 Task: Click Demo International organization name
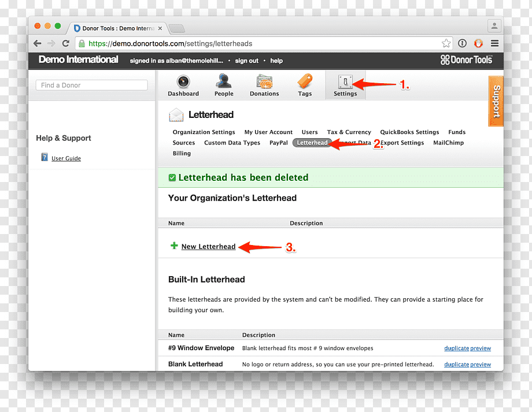tap(79, 60)
